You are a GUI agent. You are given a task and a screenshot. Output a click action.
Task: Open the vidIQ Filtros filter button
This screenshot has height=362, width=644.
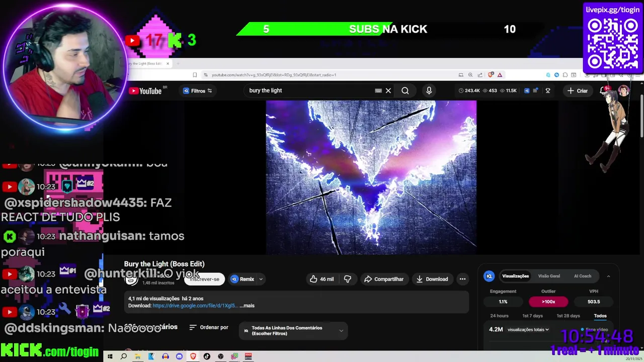198,91
